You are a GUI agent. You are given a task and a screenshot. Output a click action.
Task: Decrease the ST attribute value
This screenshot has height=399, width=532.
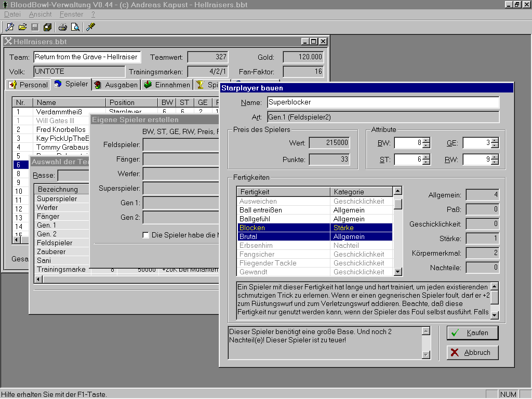point(426,162)
